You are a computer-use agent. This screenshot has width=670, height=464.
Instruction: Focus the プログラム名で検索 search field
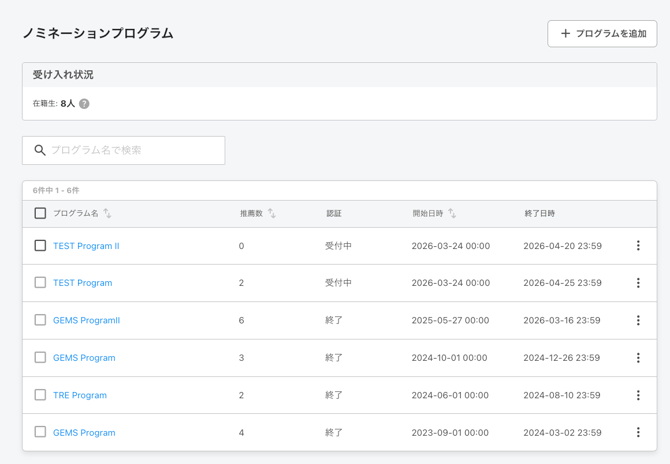[x=123, y=150]
